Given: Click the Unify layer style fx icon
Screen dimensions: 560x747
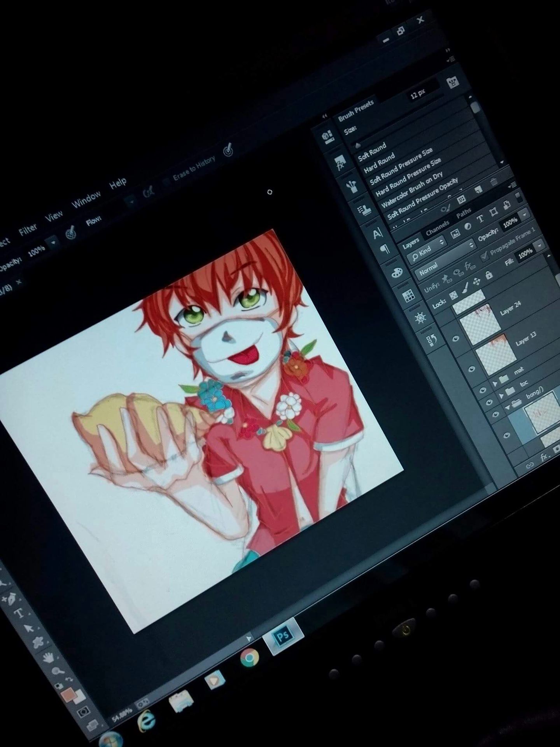Looking at the screenshot, I should (x=469, y=266).
